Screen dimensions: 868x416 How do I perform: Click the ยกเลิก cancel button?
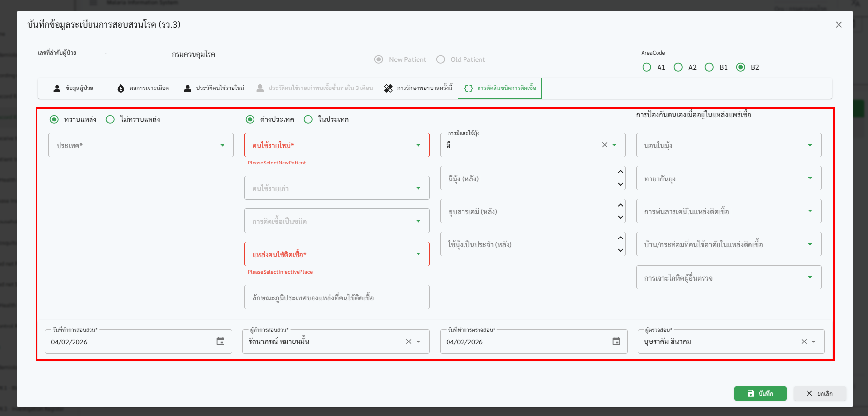(x=820, y=393)
